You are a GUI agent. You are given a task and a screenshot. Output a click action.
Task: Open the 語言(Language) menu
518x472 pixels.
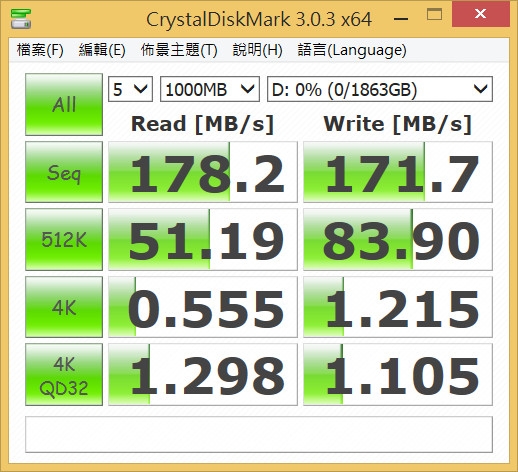pyautogui.click(x=352, y=50)
